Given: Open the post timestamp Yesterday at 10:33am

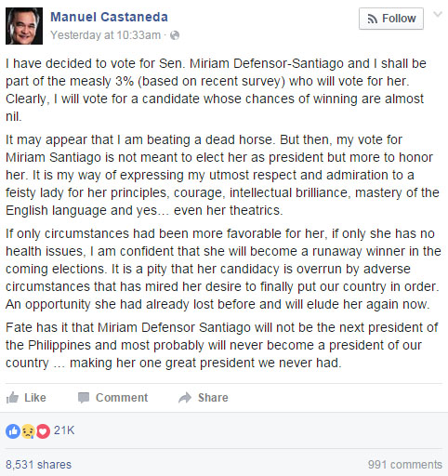Looking at the screenshot, I should [x=106, y=35].
